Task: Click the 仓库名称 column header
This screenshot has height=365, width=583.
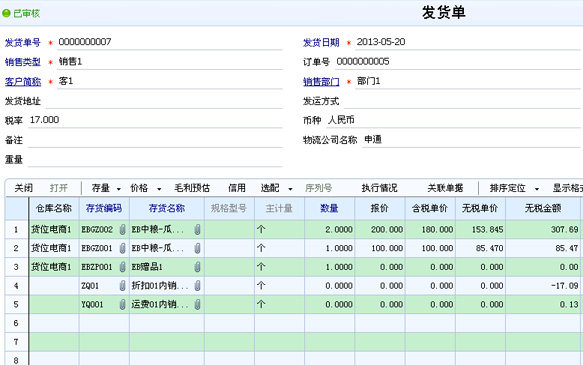Action: pyautogui.click(x=54, y=209)
